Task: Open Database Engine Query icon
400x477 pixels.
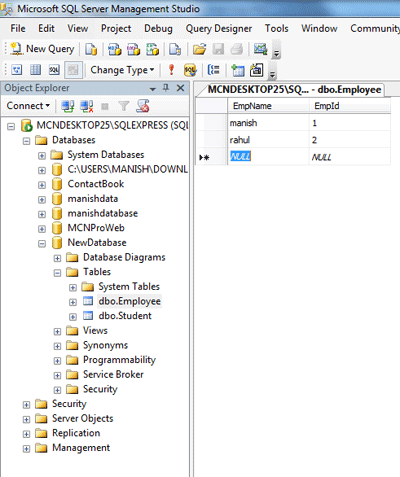Action: point(91,49)
